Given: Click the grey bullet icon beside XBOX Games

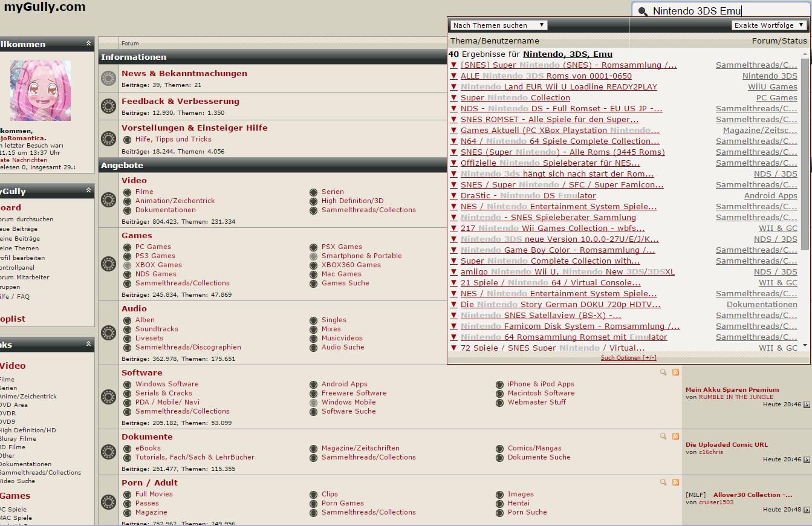Looking at the screenshot, I should [x=127, y=265].
